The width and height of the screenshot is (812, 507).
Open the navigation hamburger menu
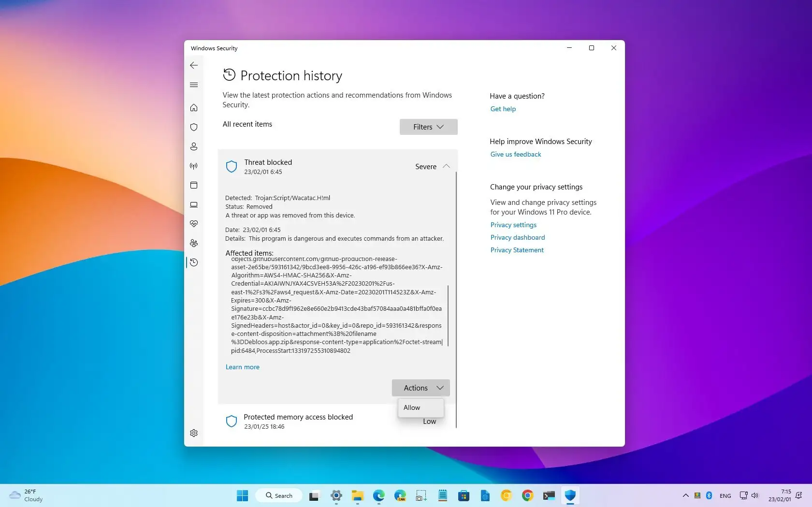click(194, 85)
